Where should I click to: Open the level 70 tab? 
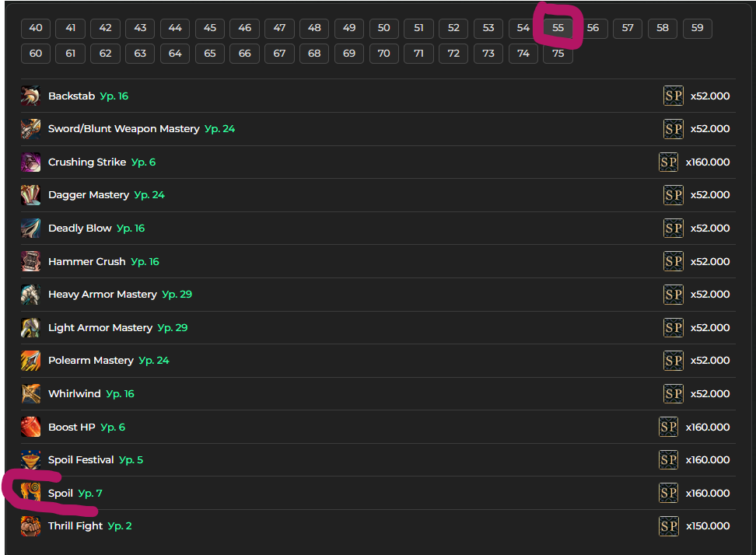[x=383, y=54]
